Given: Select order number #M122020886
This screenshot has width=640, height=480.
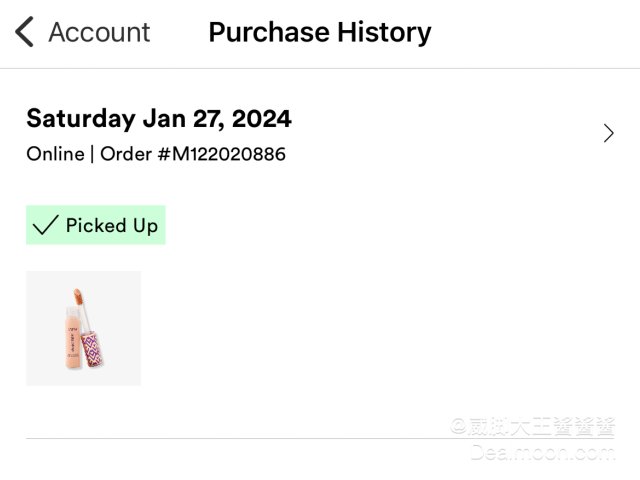Looking at the screenshot, I should tap(221, 154).
